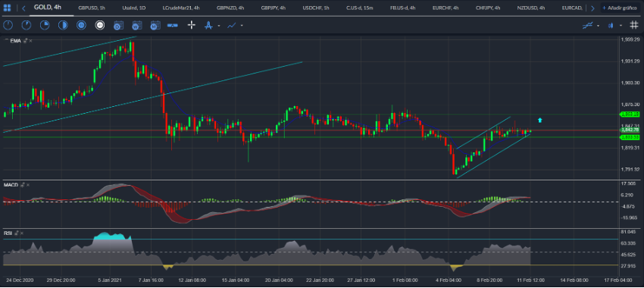The width and height of the screenshot is (644, 288).
Task: Select the highlighted 4h timeframe icon
Action: coord(100,26)
